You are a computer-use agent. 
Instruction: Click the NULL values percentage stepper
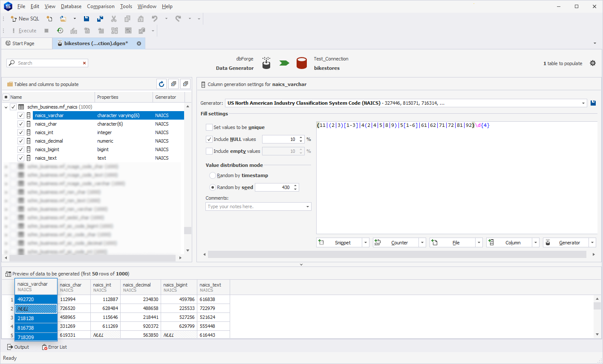tap(301, 139)
